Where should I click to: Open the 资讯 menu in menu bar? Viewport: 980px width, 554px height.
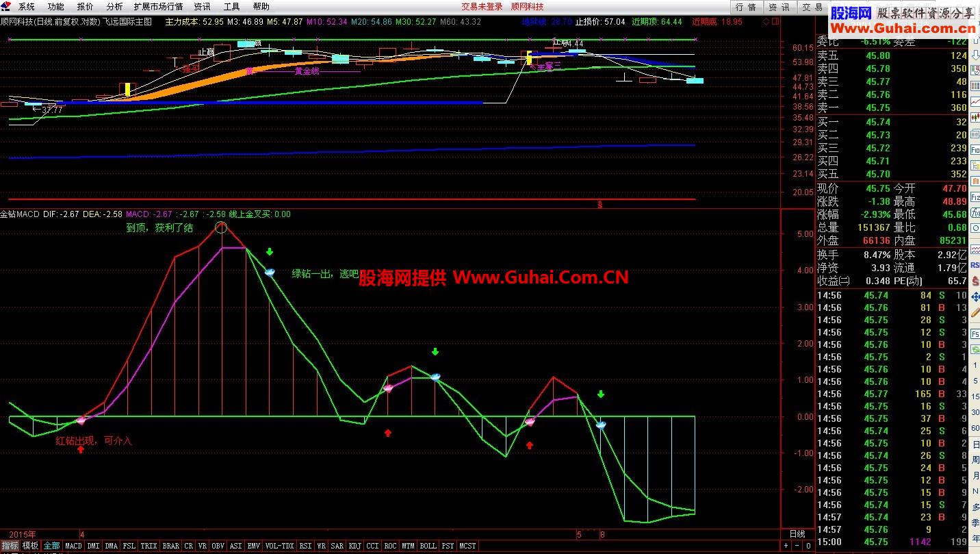click(202, 6)
